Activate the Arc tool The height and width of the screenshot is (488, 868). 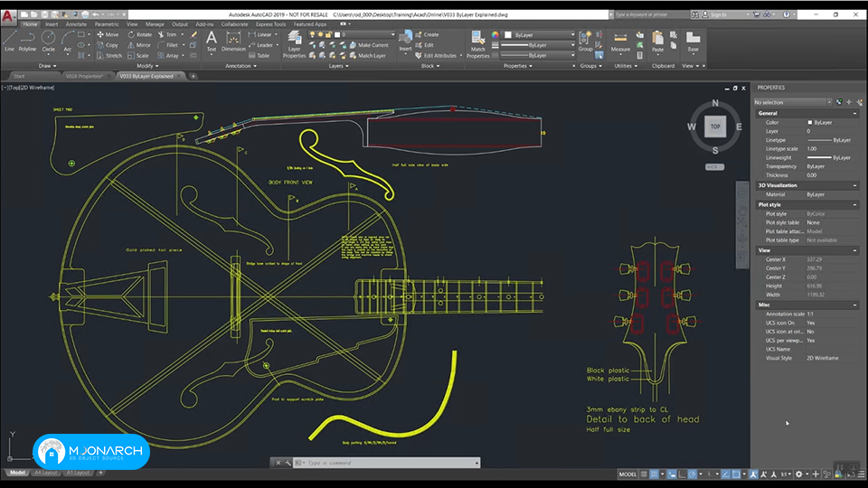68,42
